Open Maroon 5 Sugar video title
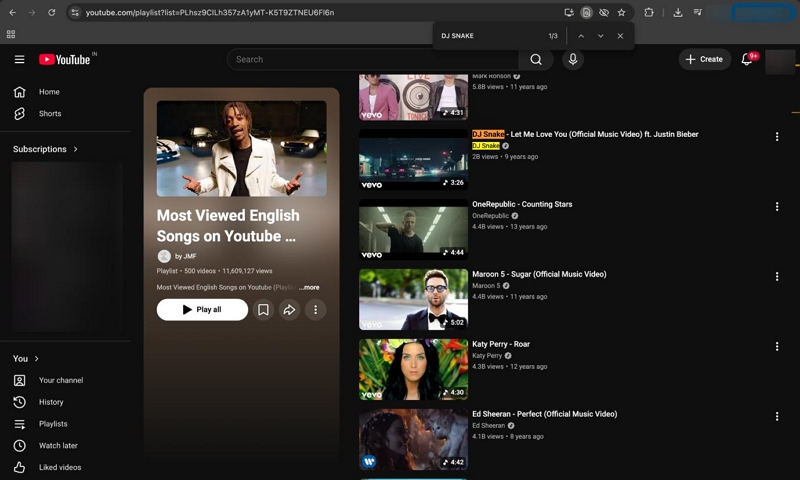800x480 pixels. point(539,274)
